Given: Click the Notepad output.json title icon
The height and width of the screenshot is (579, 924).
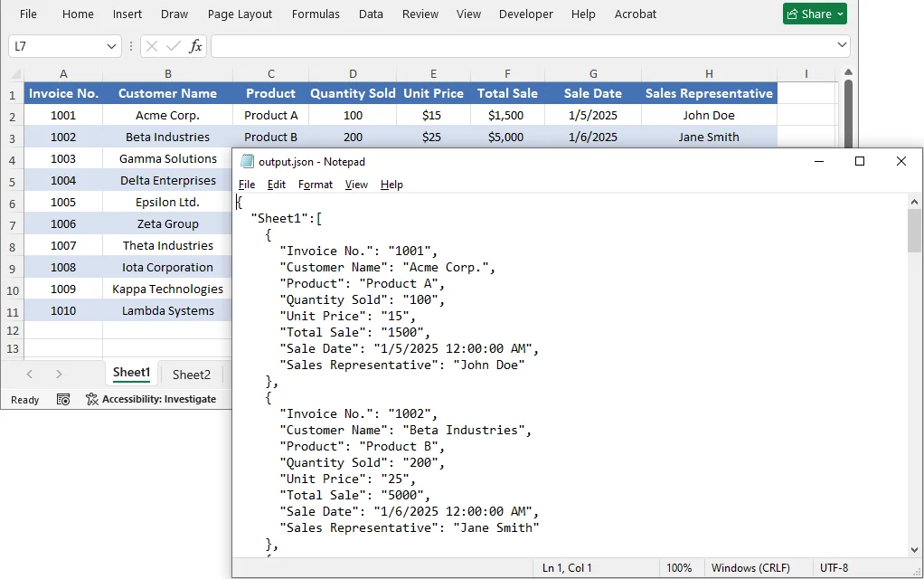Looking at the screenshot, I should (248, 162).
